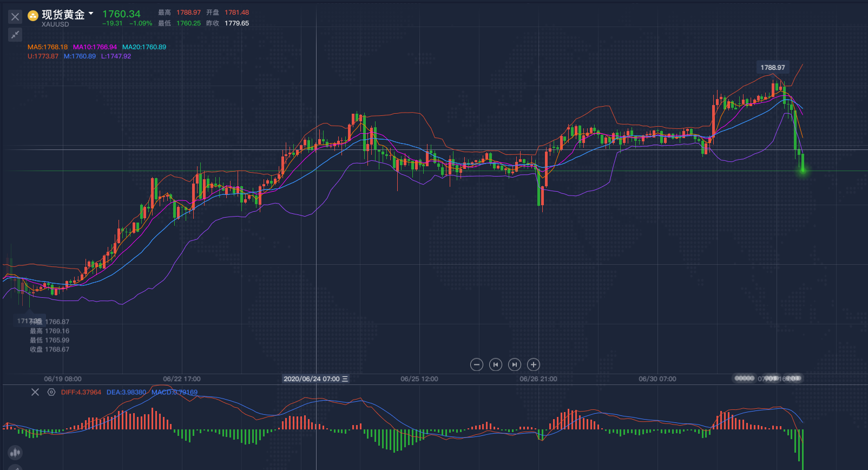Click the DEA value label
The image size is (868, 470).
(x=126, y=392)
